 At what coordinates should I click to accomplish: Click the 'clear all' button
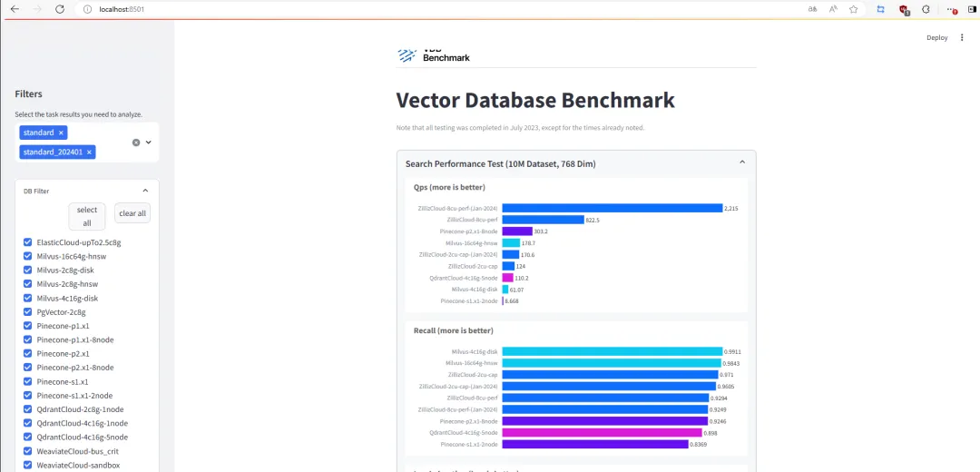(132, 213)
